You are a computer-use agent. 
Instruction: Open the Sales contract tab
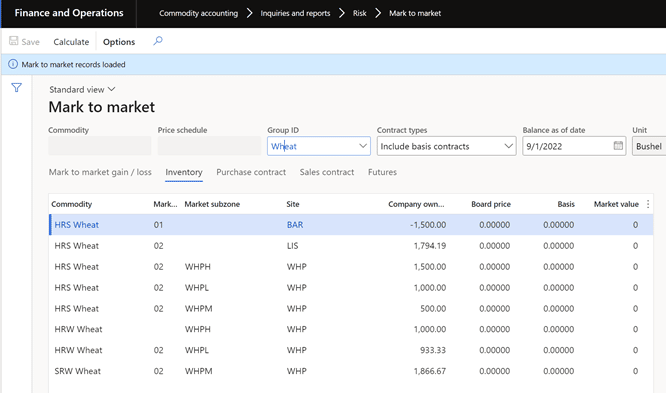coord(327,172)
